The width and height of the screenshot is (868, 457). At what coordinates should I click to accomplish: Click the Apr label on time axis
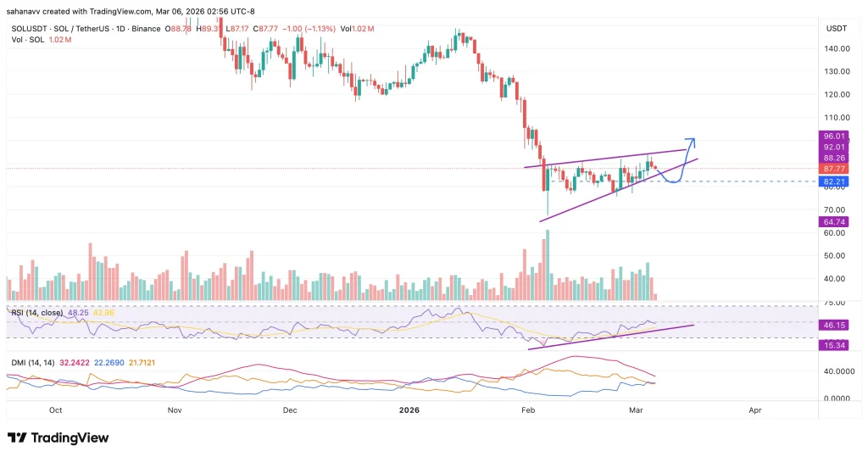coord(754,410)
